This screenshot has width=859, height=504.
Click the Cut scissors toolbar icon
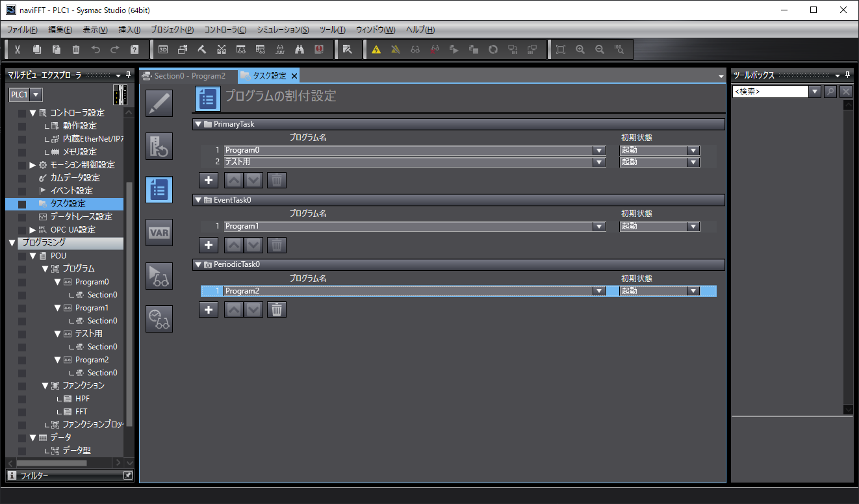(x=18, y=49)
